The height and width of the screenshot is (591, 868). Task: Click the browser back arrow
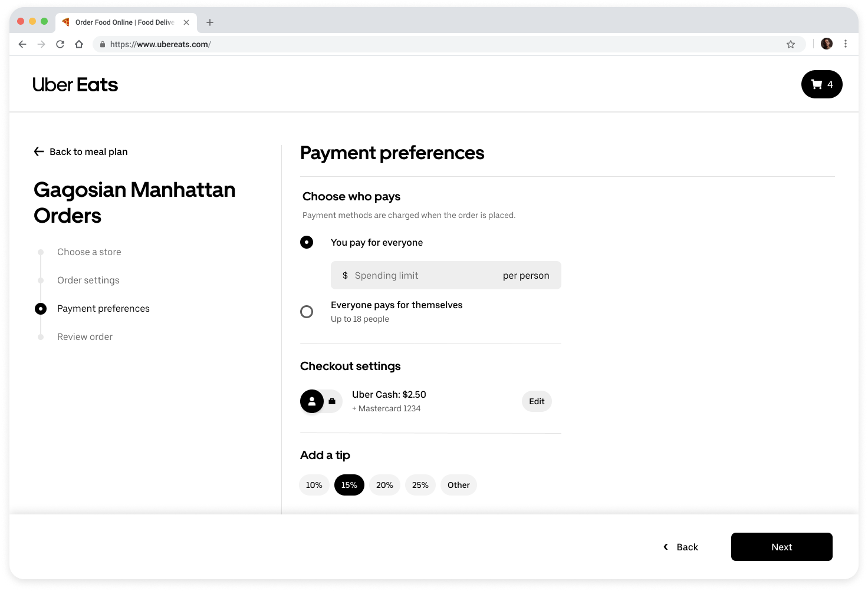22,44
